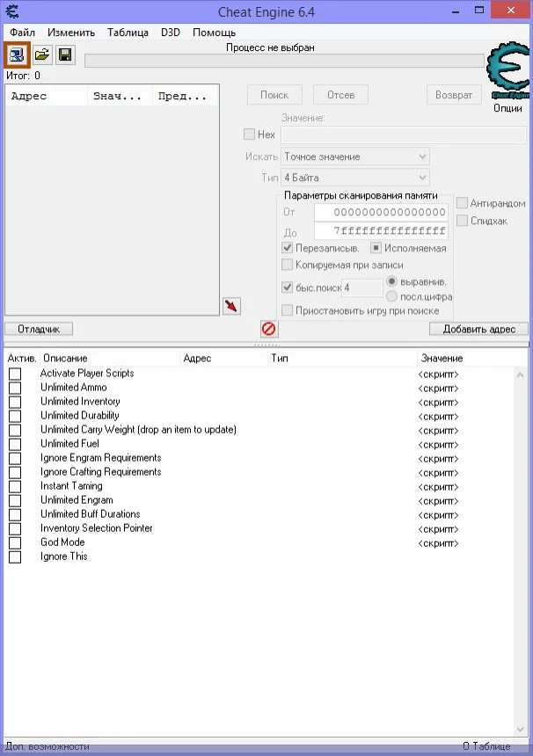
Task: Toggle the Перезаписыв. checkbox
Action: (288, 248)
